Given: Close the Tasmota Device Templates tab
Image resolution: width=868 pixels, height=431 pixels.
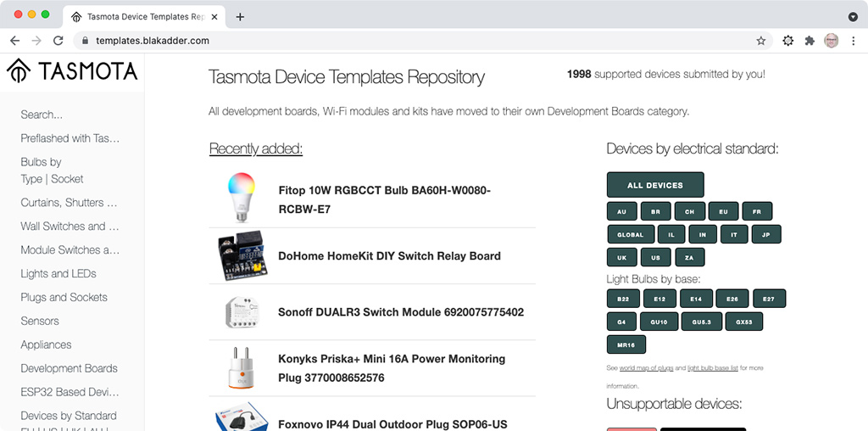Looking at the screenshot, I should point(214,17).
